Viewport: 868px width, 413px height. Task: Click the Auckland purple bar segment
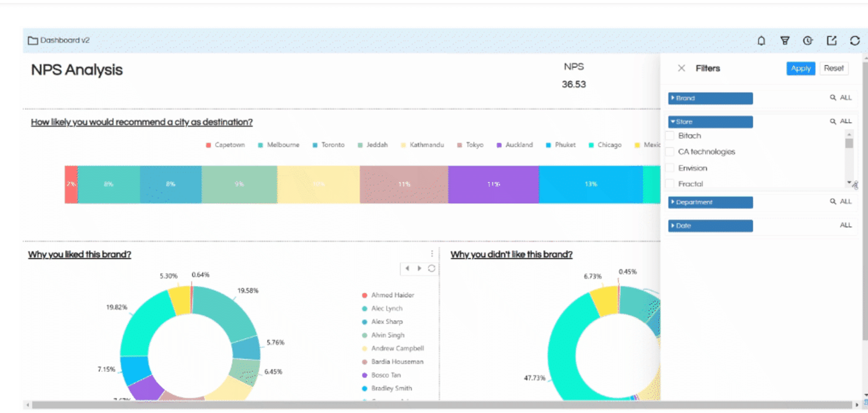pyautogui.click(x=493, y=184)
